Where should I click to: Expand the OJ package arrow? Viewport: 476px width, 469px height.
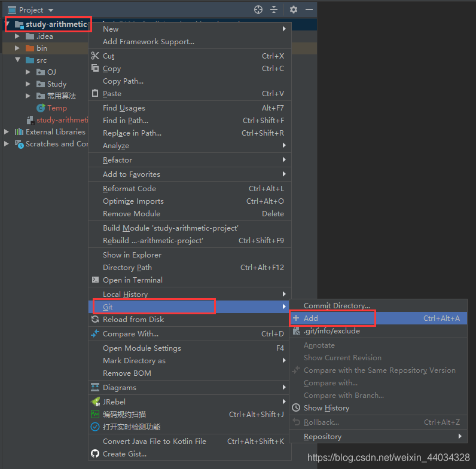(28, 72)
